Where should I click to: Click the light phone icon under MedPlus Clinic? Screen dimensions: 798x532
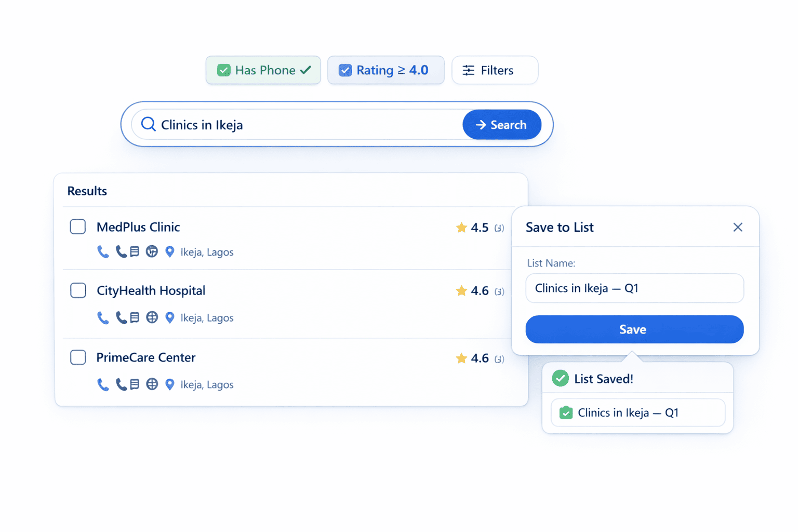pyautogui.click(x=103, y=251)
